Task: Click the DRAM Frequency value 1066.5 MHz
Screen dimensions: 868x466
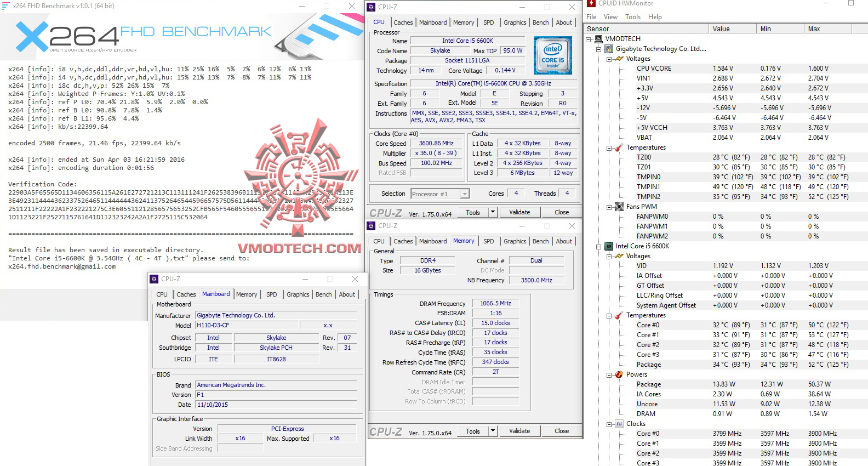Action: (x=495, y=304)
